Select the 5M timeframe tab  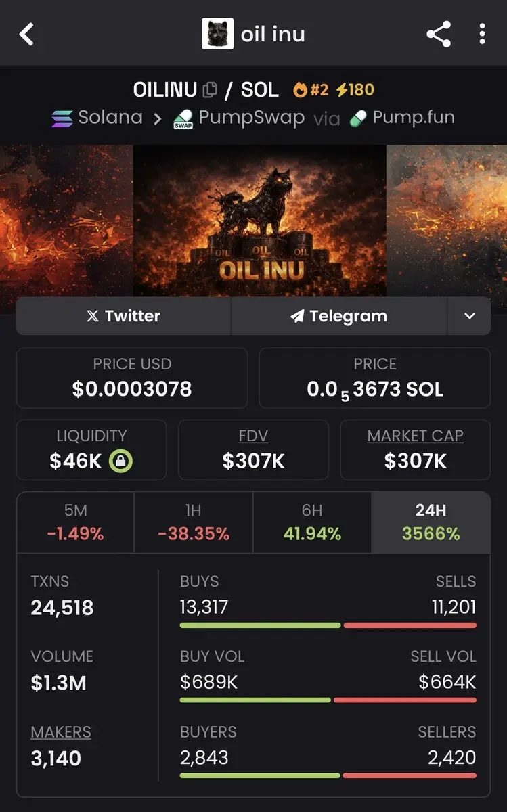click(x=75, y=522)
